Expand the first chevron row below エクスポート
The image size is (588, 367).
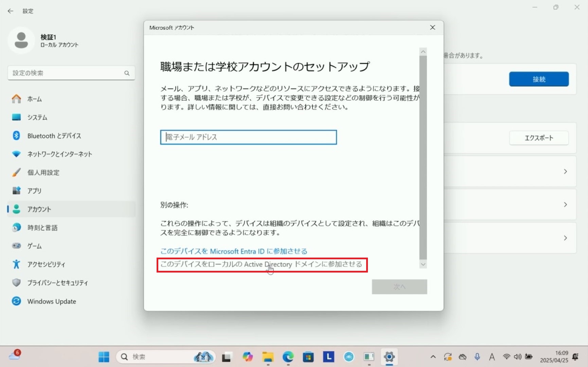(x=565, y=172)
